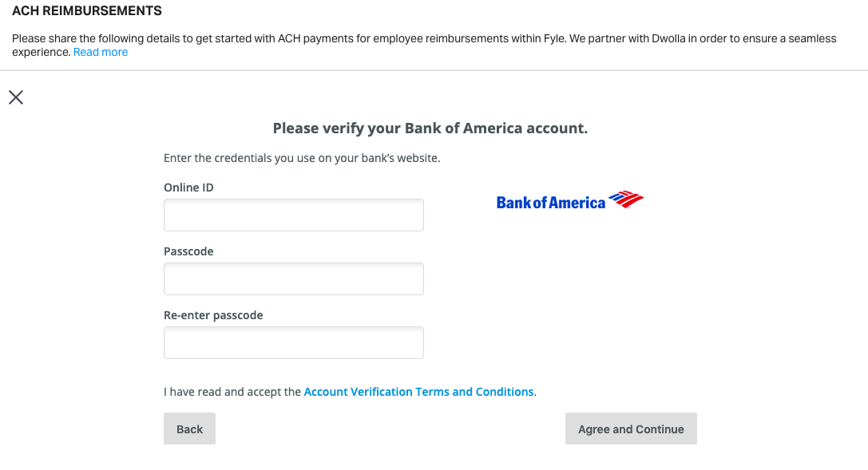Viewport: 868px width, 470px height.
Task: Click the 'I have read and accept' text
Action: tap(232, 392)
